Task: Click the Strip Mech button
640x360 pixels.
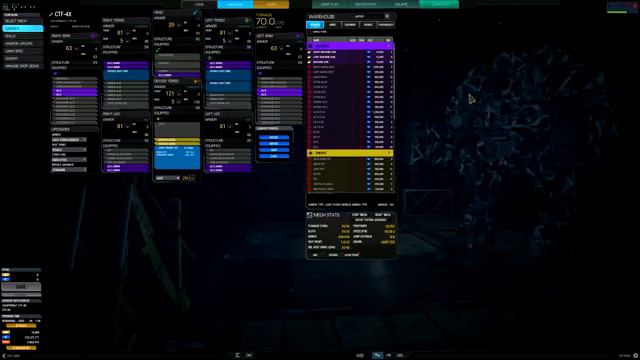Action: click(x=360, y=215)
